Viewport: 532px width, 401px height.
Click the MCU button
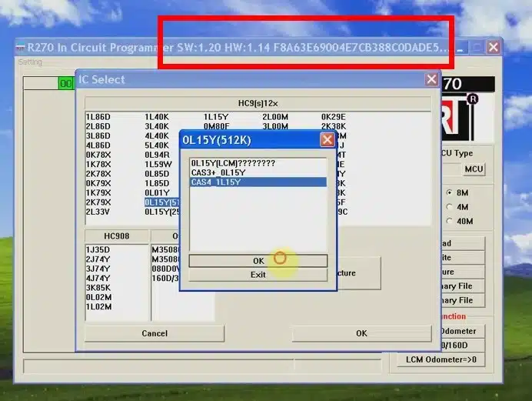point(474,169)
